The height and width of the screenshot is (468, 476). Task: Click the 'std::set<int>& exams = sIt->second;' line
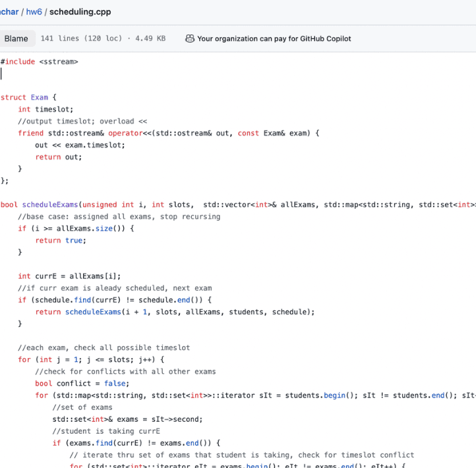(x=127, y=419)
